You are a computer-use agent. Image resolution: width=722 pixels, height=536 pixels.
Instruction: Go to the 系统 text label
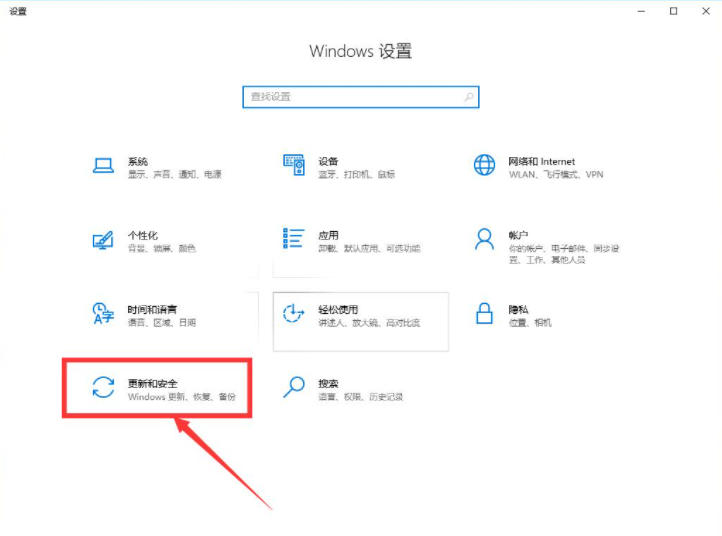tap(138, 161)
